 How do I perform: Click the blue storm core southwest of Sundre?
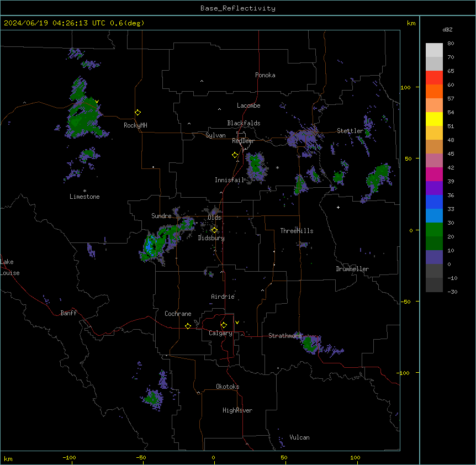coord(149,246)
